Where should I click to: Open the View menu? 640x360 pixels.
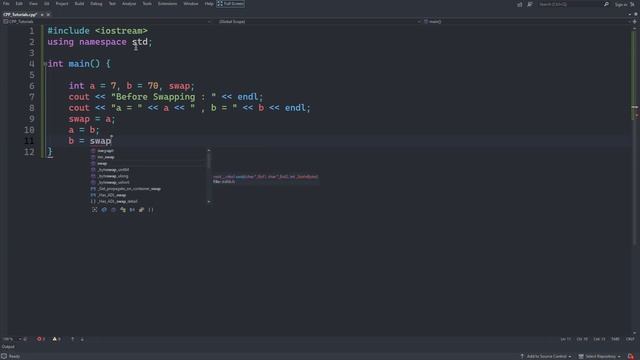click(33, 4)
